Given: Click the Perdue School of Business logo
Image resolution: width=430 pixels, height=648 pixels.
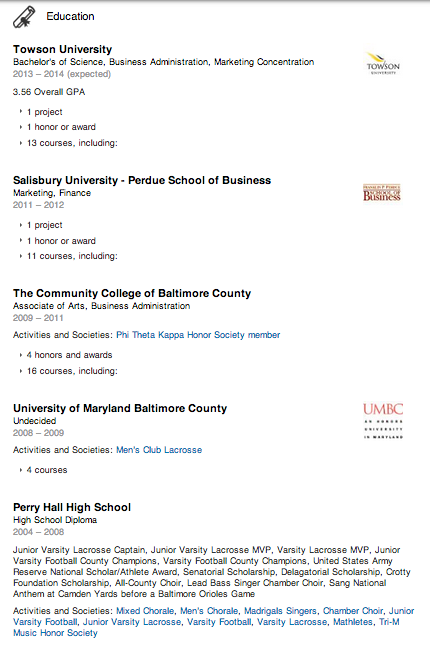Looking at the screenshot, I should [382, 193].
